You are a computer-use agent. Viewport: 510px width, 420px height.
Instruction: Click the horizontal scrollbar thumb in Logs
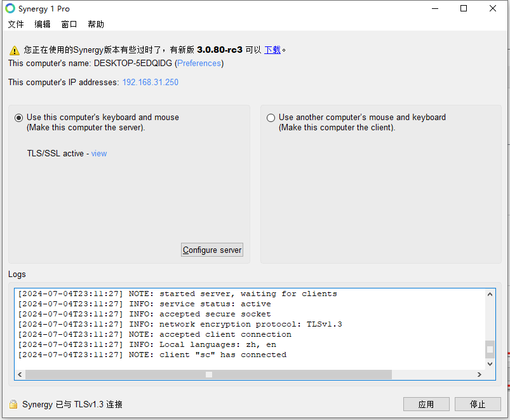[209, 374]
